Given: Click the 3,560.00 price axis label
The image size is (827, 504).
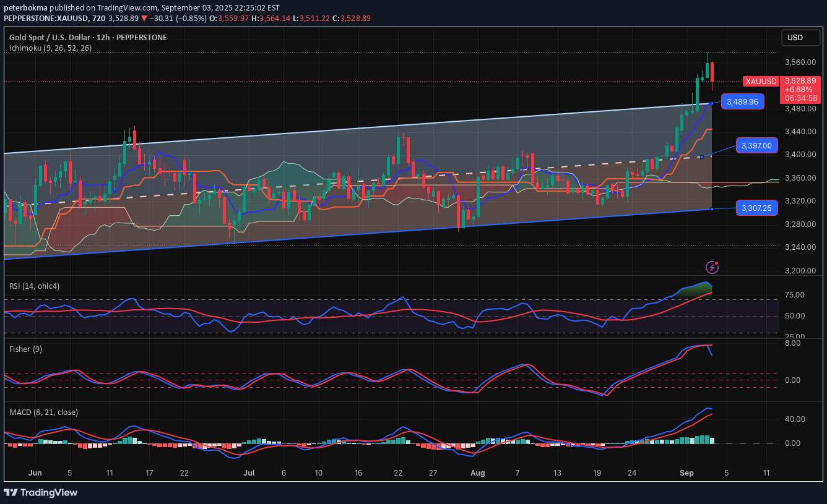Looking at the screenshot, I should point(799,62).
